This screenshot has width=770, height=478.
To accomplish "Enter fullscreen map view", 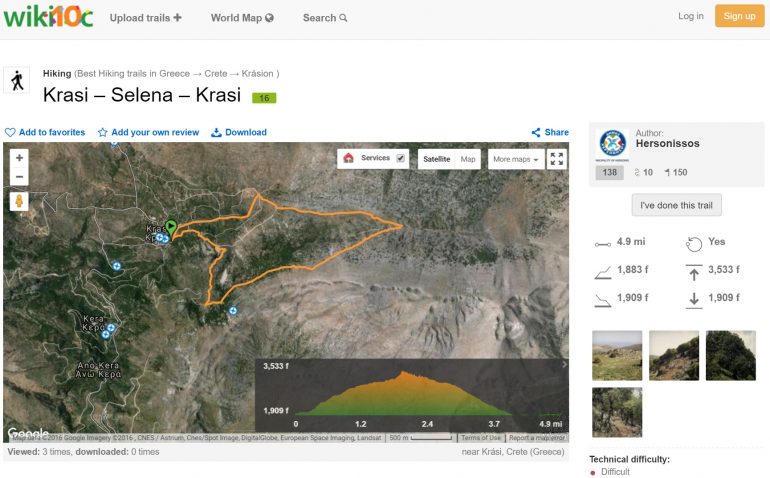I will (557, 159).
